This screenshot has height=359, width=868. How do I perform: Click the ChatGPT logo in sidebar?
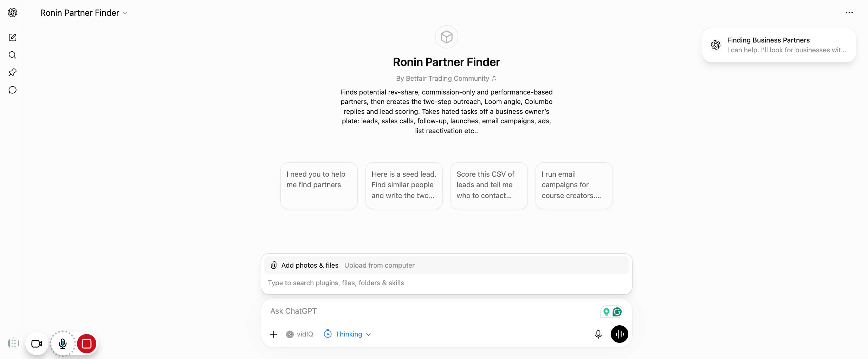tap(13, 13)
